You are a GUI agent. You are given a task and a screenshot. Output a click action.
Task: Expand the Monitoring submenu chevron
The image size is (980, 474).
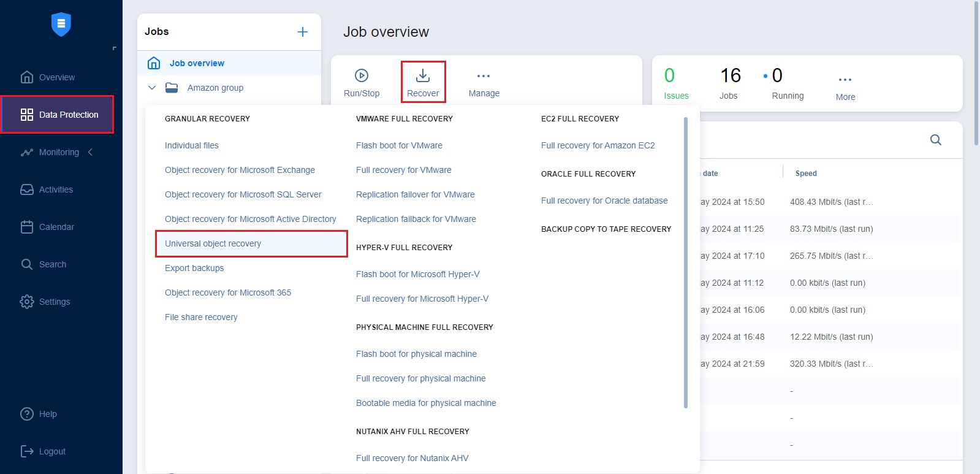tap(91, 152)
